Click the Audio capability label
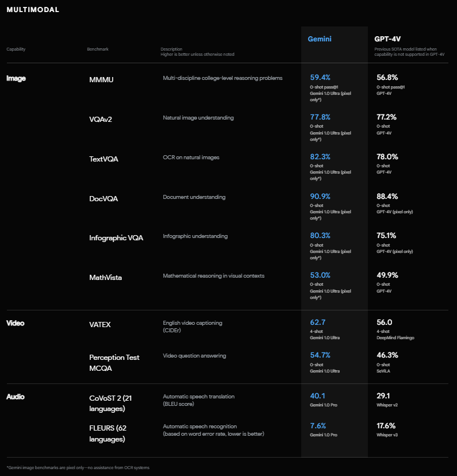 click(16, 397)
